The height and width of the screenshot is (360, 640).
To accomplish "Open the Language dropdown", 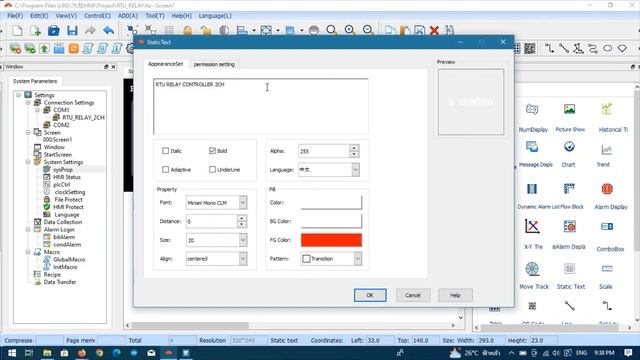I will pyautogui.click(x=356, y=170).
